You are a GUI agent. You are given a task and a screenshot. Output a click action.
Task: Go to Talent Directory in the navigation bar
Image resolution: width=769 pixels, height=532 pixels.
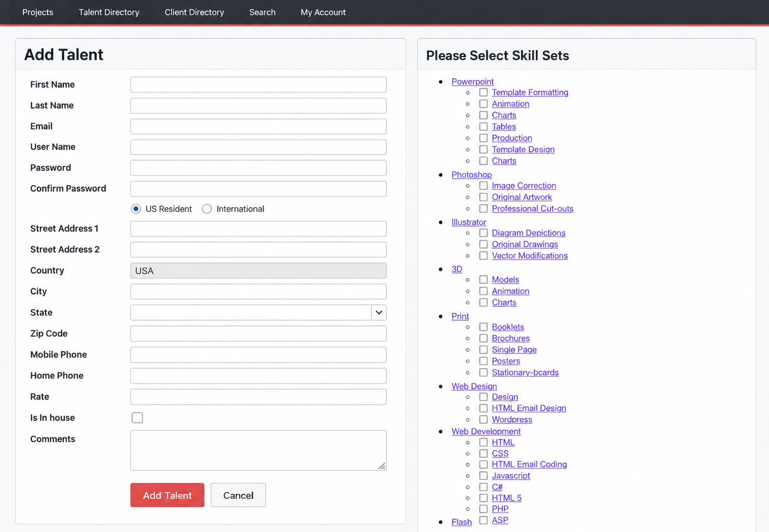(109, 12)
